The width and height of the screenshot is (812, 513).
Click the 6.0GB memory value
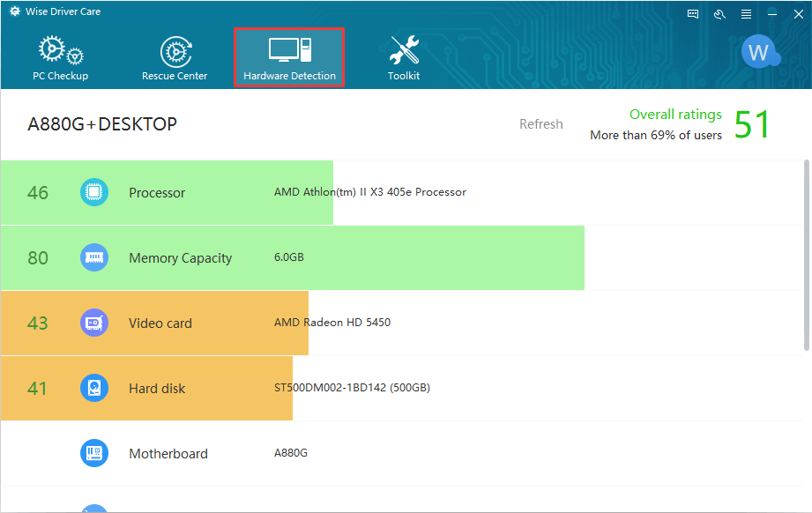tap(289, 257)
